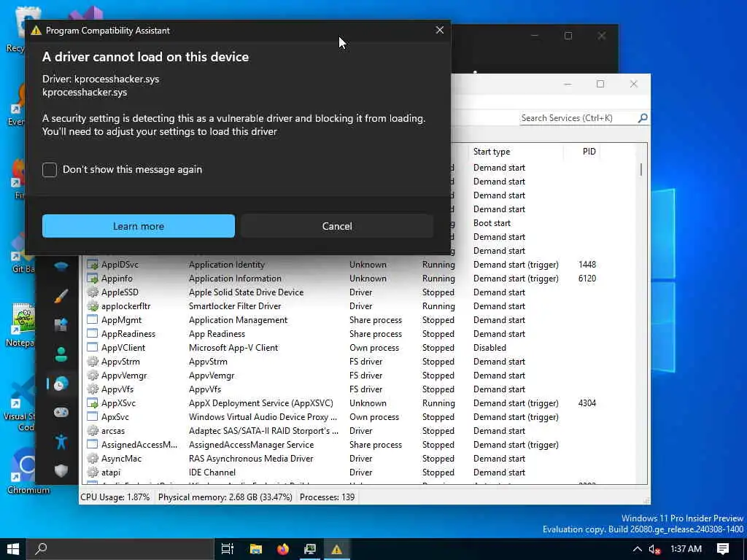Click "Application Identity" display name

[226, 265]
